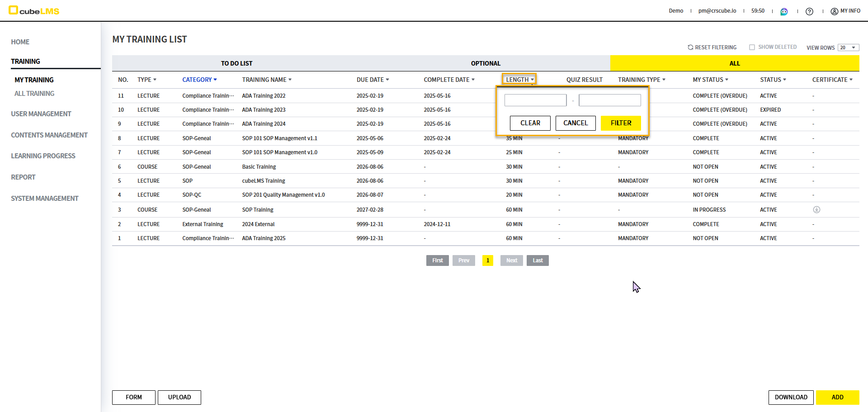Screen dimensions: 868x412
Task: Click the cubeLMS logo icon
Action: click(14, 10)
